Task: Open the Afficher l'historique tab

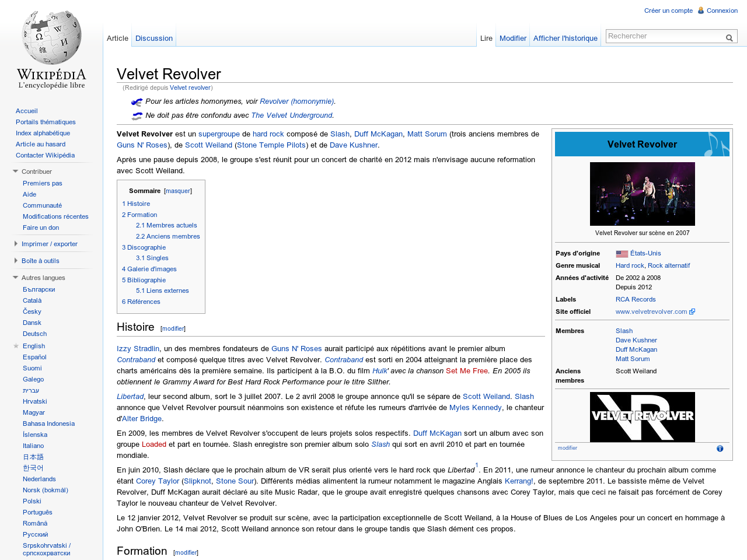Action: pyautogui.click(x=565, y=38)
